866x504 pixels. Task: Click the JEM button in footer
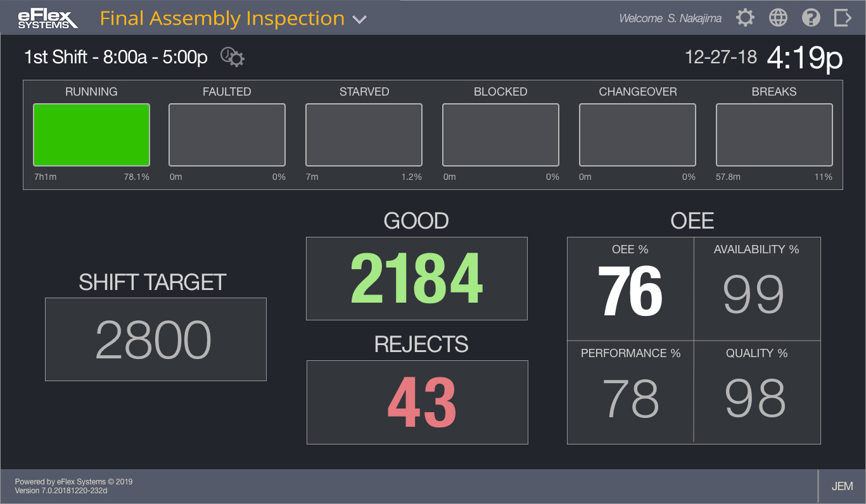click(x=842, y=486)
